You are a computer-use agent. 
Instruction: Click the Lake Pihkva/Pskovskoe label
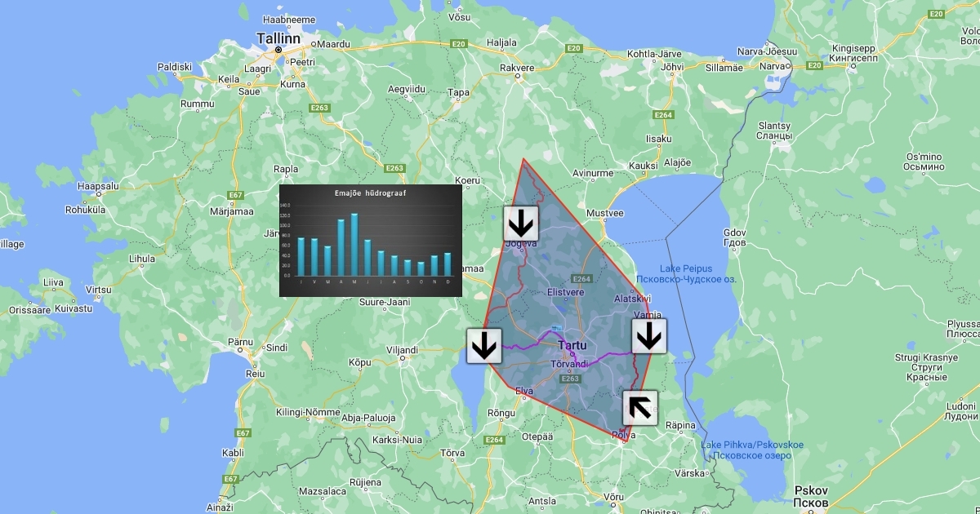[751, 445]
